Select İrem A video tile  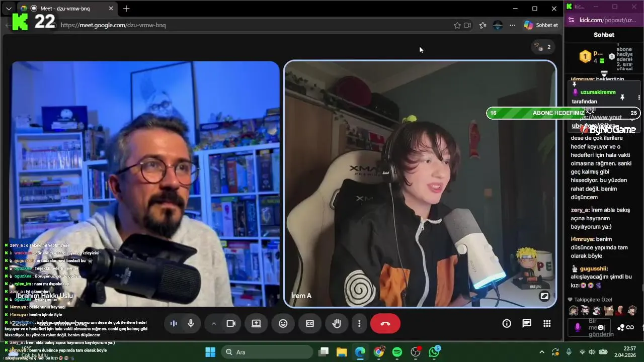tap(420, 184)
